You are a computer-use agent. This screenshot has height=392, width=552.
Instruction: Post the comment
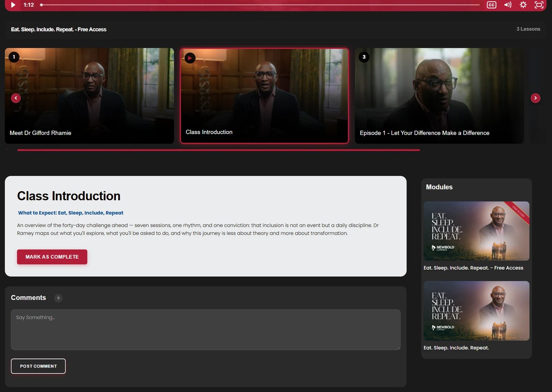point(38,366)
